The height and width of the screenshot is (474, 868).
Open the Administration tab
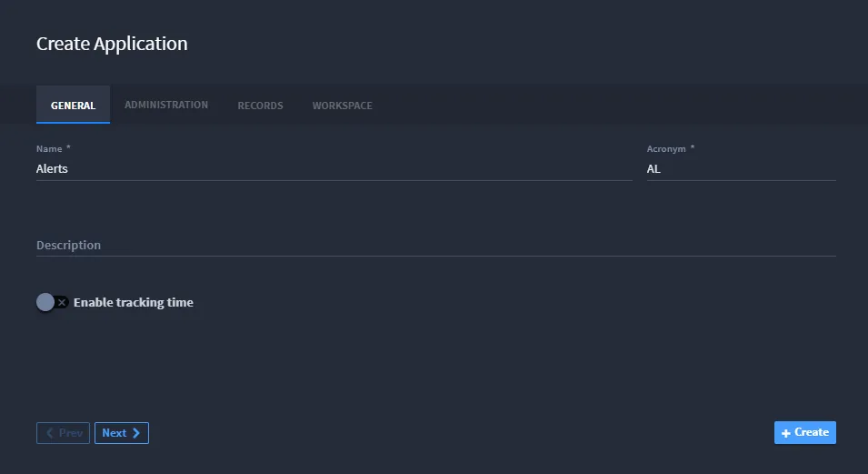pos(166,105)
